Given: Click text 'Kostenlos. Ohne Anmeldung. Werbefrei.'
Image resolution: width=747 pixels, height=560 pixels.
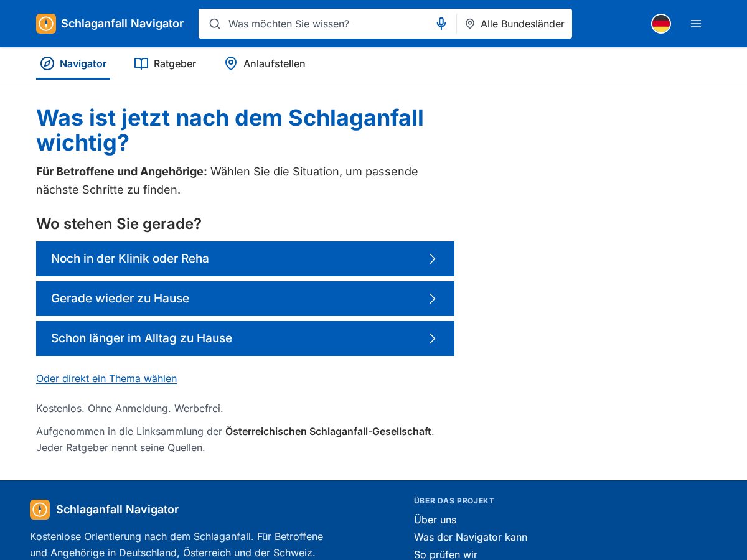Looking at the screenshot, I should click(x=129, y=409).
